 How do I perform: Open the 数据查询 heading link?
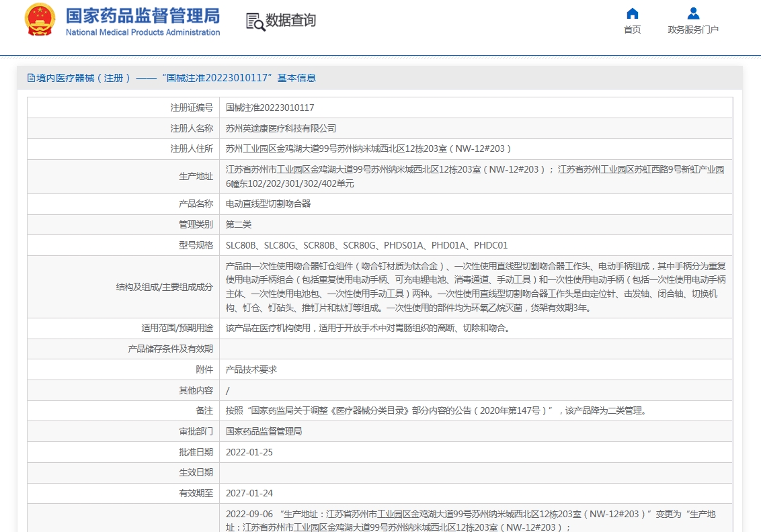tap(290, 20)
